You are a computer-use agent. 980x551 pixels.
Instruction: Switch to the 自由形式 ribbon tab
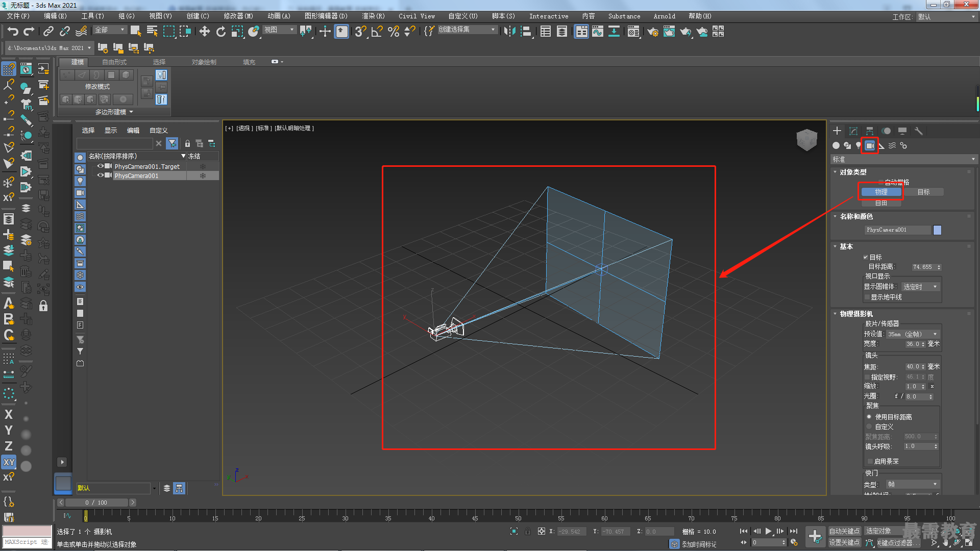(114, 62)
